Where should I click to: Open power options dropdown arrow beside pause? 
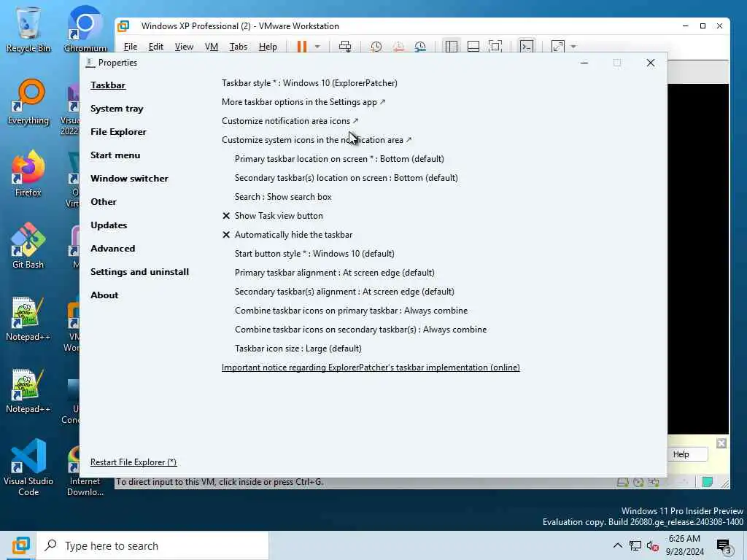click(x=317, y=47)
